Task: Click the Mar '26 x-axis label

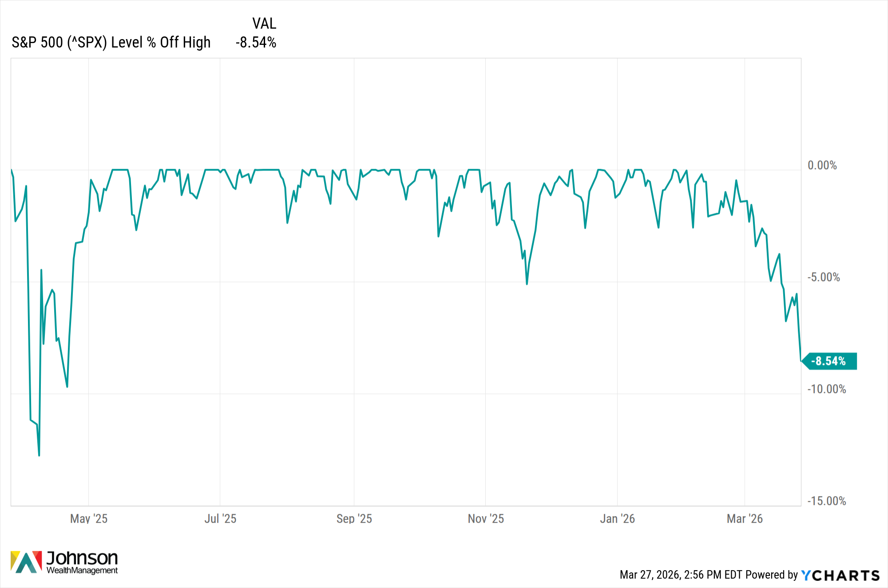Action: click(745, 518)
